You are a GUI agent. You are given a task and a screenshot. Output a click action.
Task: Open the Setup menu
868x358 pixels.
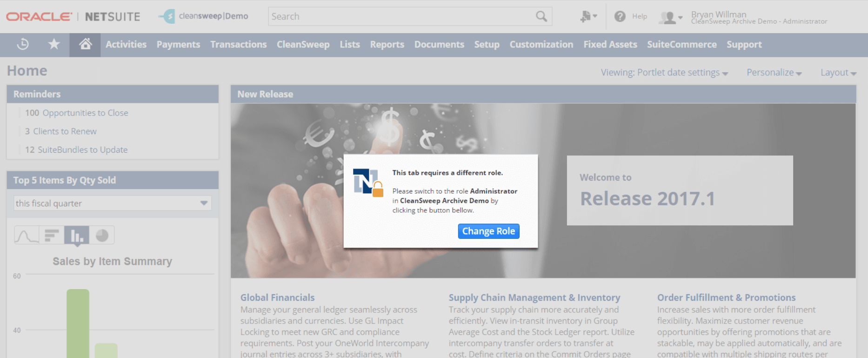(487, 44)
